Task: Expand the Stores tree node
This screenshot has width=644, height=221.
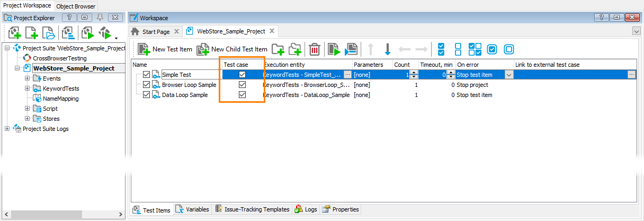Action: point(27,119)
